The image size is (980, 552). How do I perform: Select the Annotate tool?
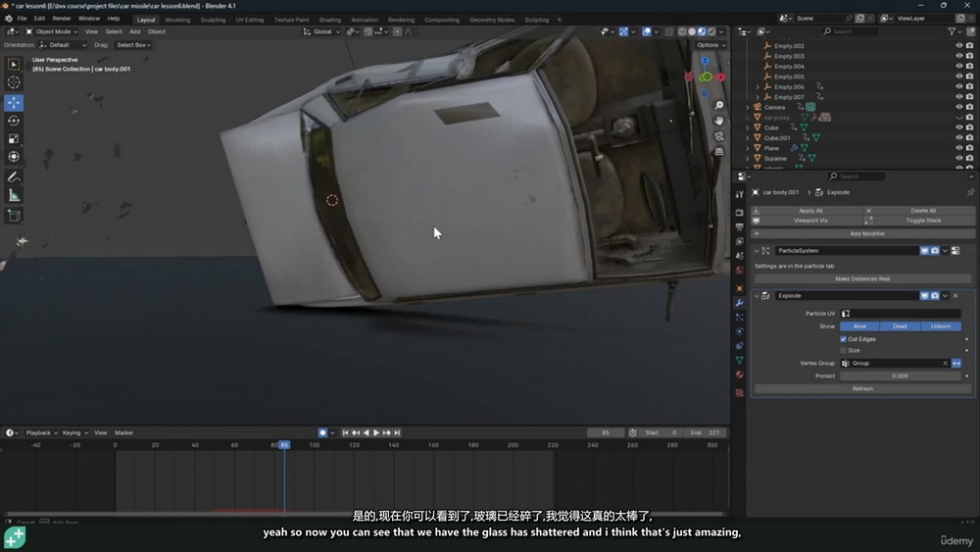14,177
